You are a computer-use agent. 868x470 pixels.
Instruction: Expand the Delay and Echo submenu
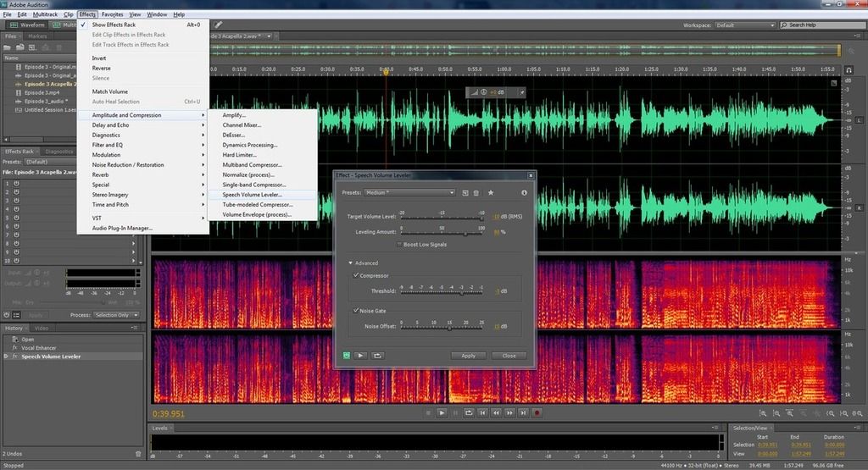pyautogui.click(x=142, y=125)
